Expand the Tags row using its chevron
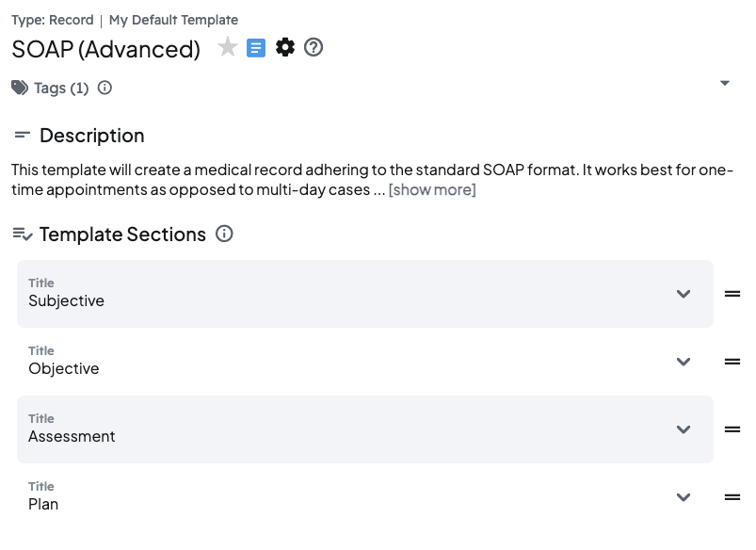The image size is (756, 550). coord(724,83)
